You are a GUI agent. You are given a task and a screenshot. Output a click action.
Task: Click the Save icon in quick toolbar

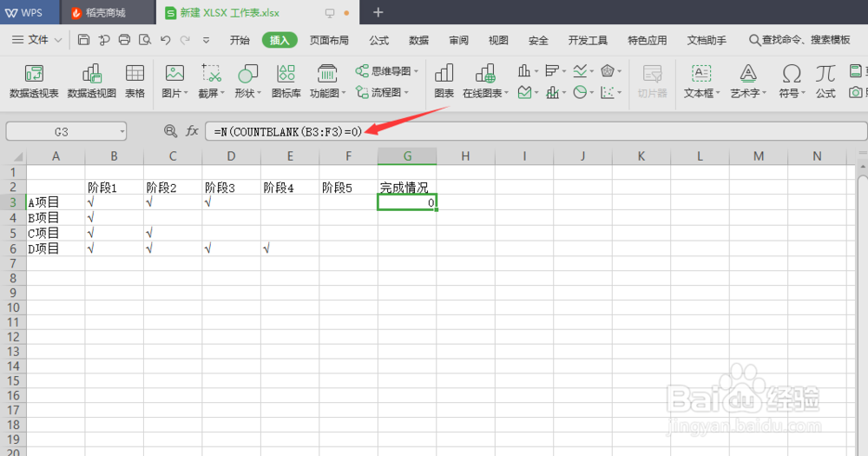[x=83, y=40]
